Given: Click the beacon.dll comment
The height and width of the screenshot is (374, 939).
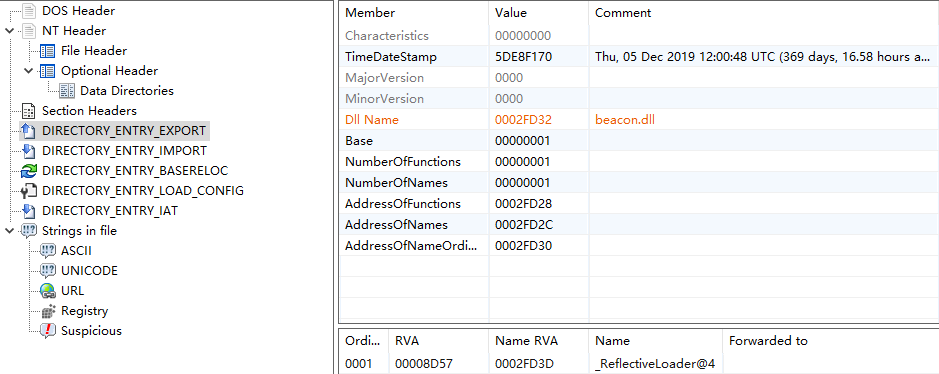Looking at the screenshot, I should click(625, 120).
